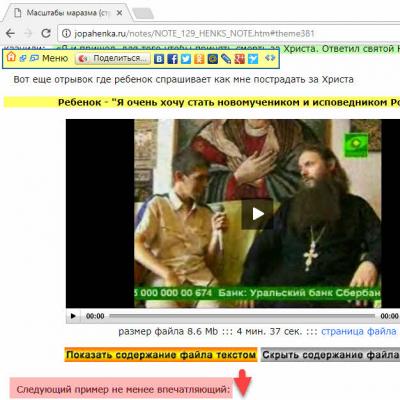Click the yellow heading starting with Ребенок
The height and width of the screenshot is (400, 400).
click(202, 102)
